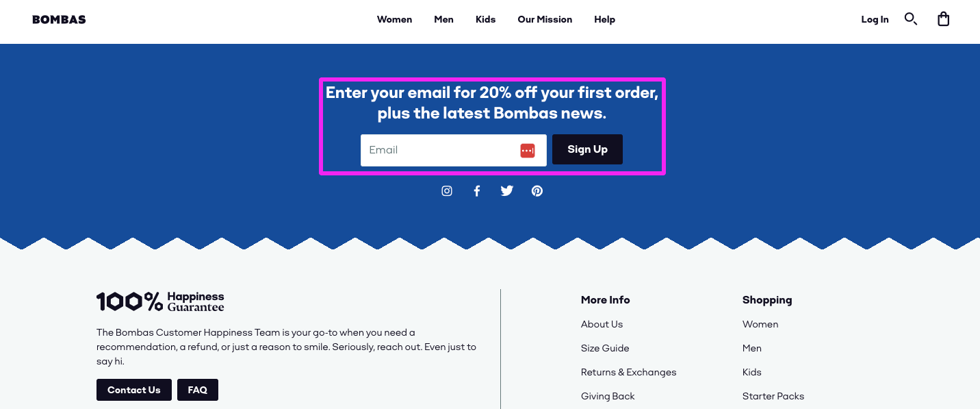980x409 pixels.
Task: Open the shopping bag cart icon
Action: click(x=944, y=19)
